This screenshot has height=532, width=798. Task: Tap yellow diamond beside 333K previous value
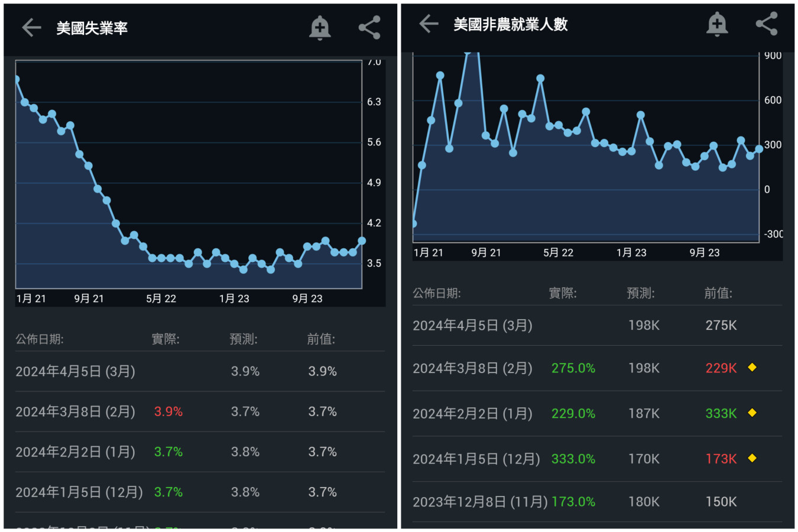pos(752,413)
